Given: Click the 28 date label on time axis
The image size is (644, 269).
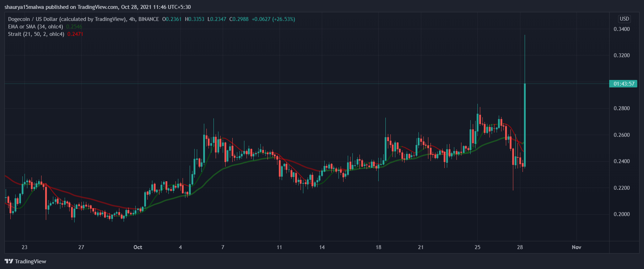Looking at the screenshot, I should coord(520,247).
